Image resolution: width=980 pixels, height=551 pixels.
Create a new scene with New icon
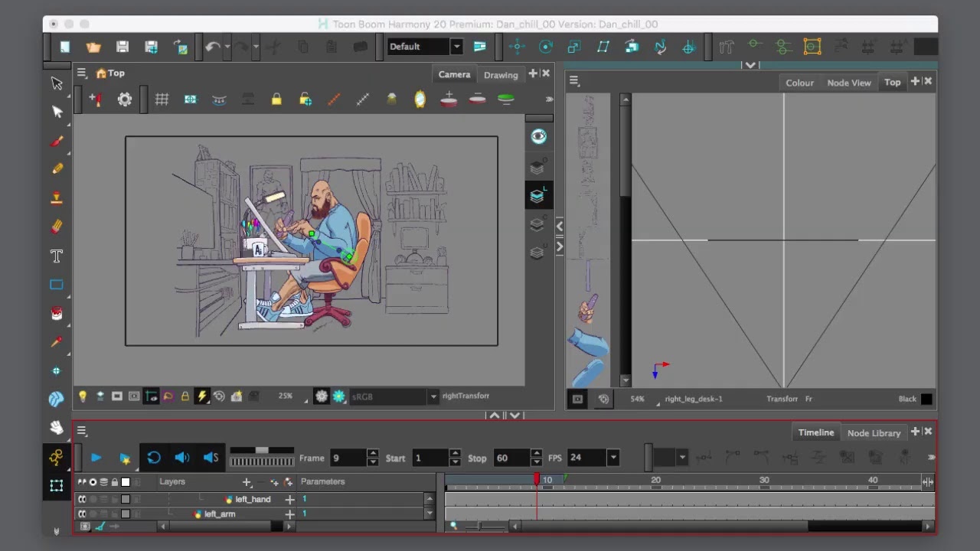tap(65, 47)
